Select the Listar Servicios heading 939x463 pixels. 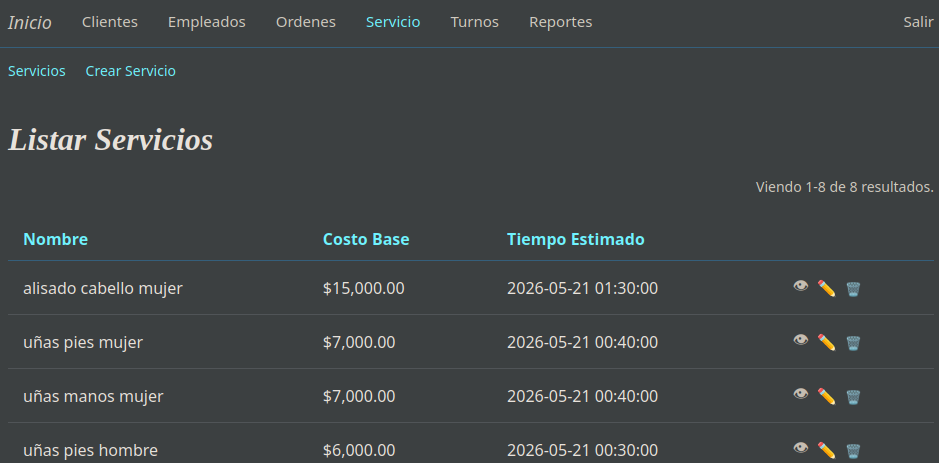[110, 140]
